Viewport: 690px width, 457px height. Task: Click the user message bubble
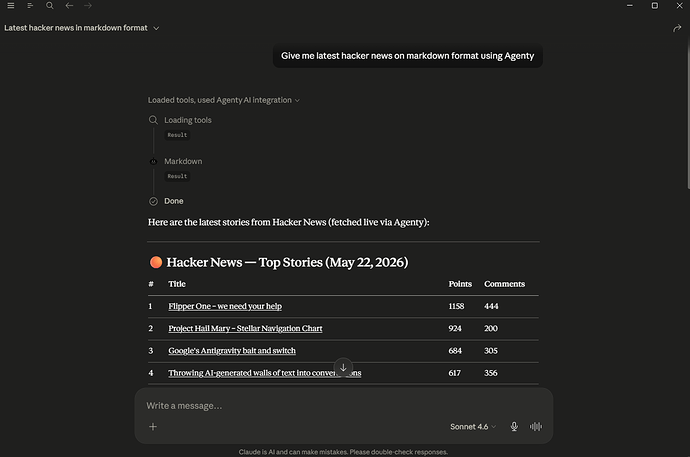(407, 56)
